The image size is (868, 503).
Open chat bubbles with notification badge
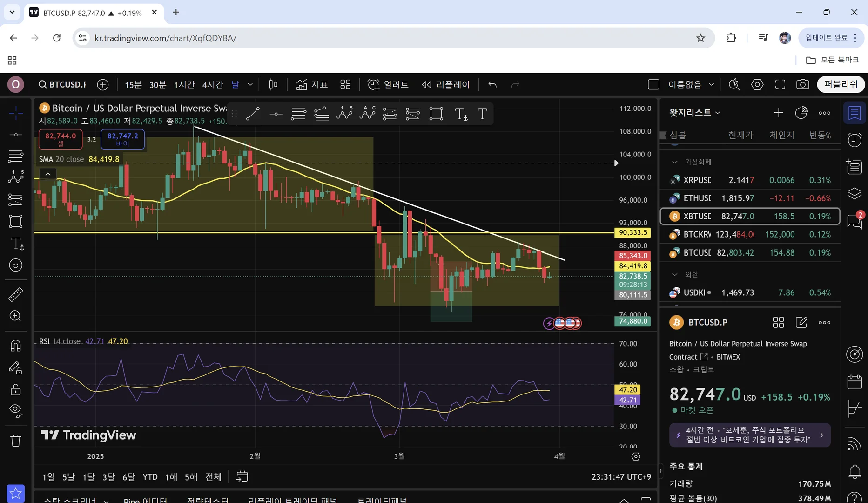pyautogui.click(x=855, y=221)
